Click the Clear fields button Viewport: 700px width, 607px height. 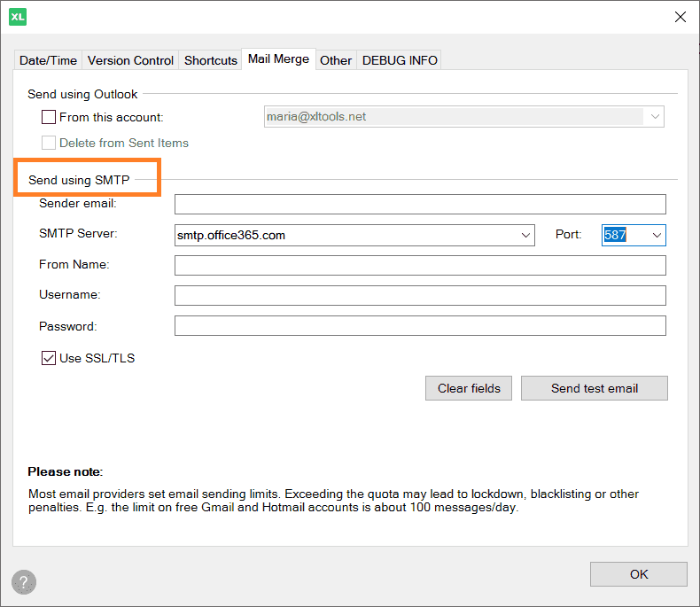click(x=469, y=388)
